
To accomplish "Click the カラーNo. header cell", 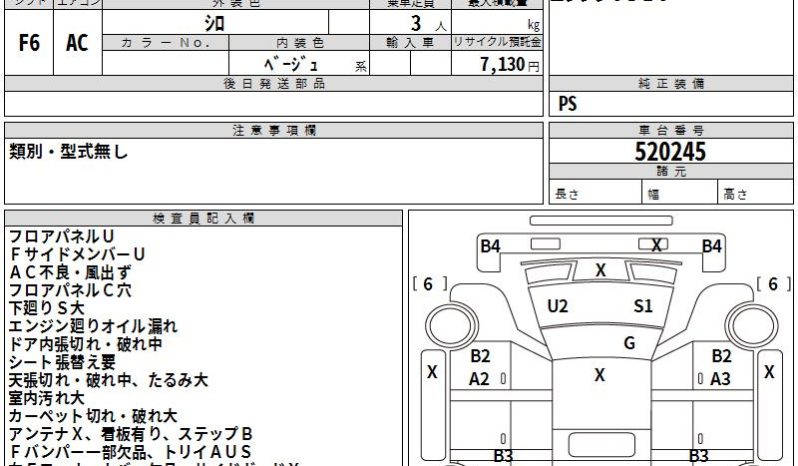I will [x=165, y=43].
